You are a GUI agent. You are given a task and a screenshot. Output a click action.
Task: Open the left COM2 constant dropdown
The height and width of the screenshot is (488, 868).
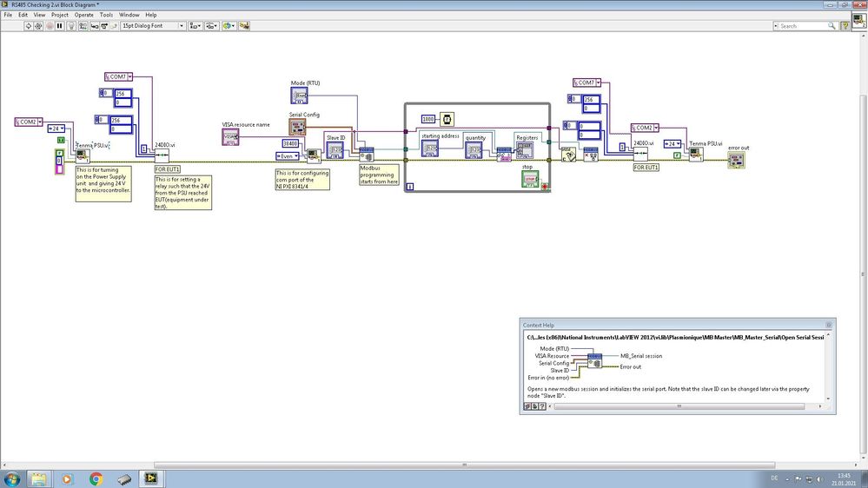40,122
